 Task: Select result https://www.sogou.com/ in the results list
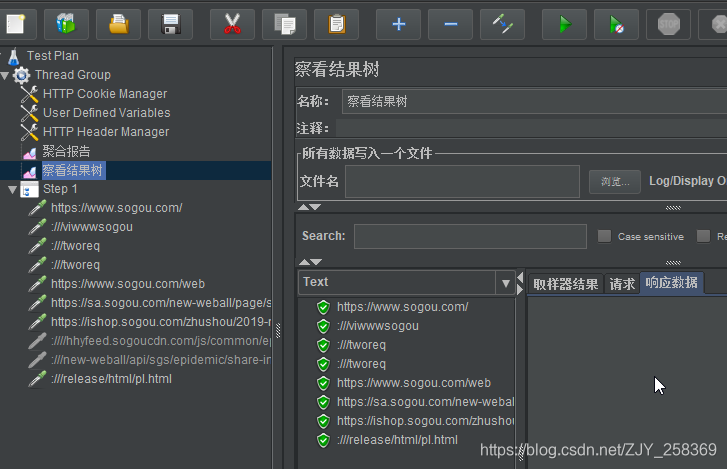pyautogui.click(x=402, y=307)
